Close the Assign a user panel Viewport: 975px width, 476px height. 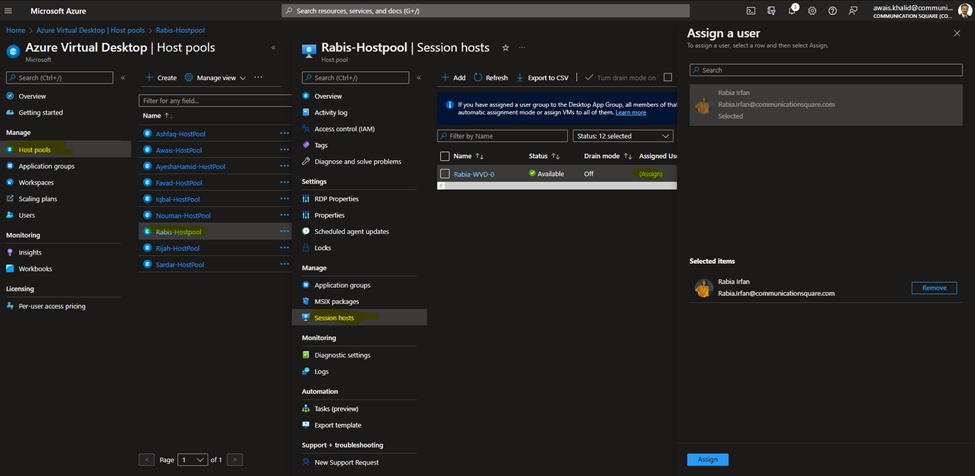(x=957, y=34)
